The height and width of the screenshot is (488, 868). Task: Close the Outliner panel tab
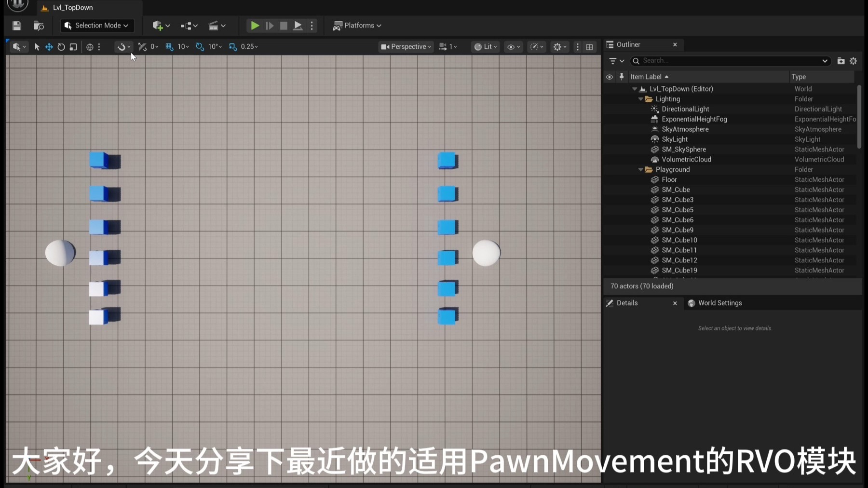tap(675, 44)
